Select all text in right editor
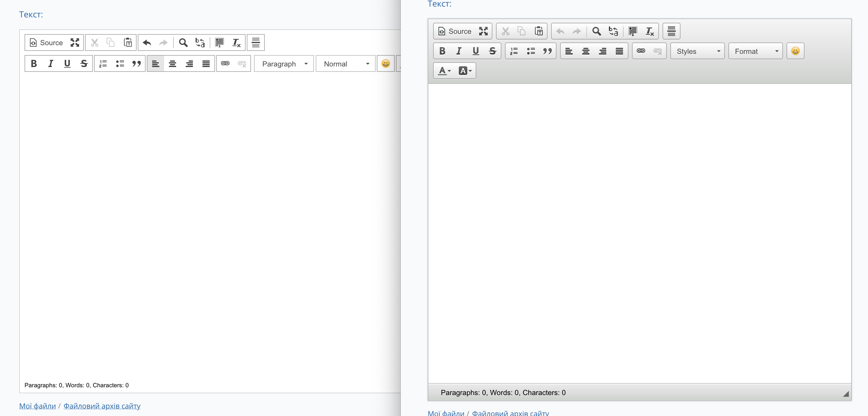Viewport: 868px width, 416px height. (633, 31)
